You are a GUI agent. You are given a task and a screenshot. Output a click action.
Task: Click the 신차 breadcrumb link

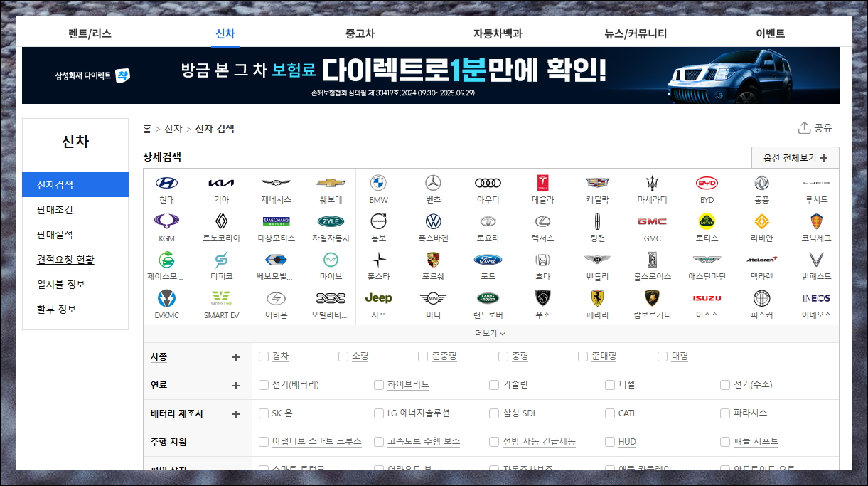point(173,129)
